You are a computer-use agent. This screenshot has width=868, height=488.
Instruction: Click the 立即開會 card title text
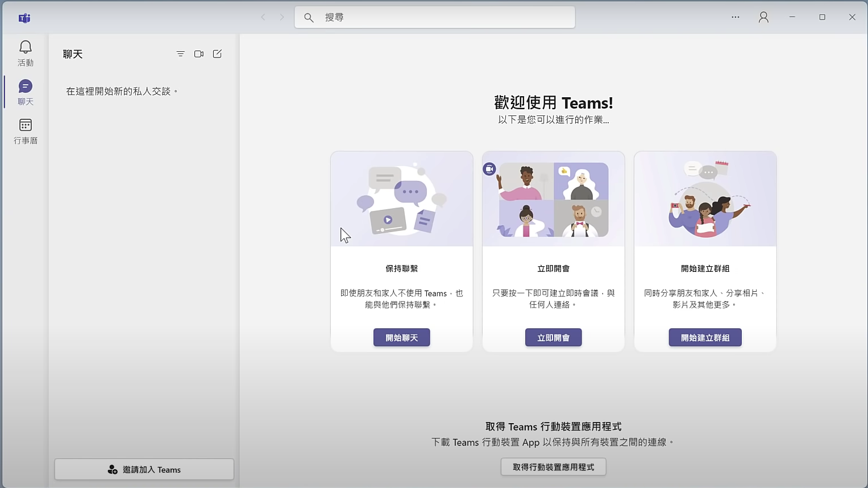pyautogui.click(x=553, y=268)
